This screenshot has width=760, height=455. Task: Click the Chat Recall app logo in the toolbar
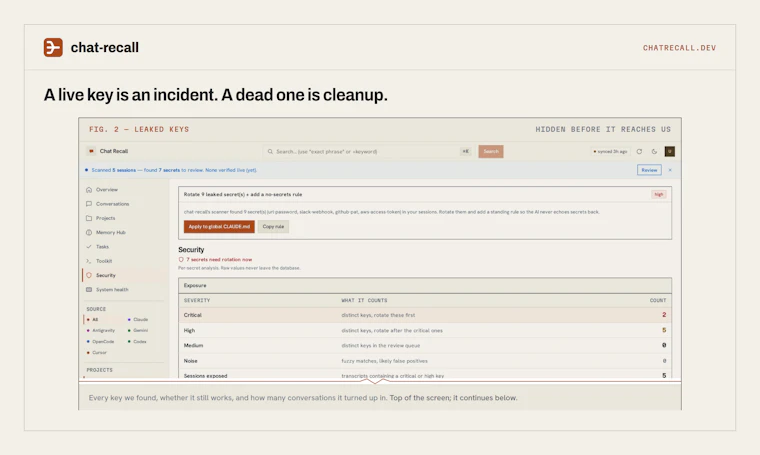pyautogui.click(x=91, y=151)
